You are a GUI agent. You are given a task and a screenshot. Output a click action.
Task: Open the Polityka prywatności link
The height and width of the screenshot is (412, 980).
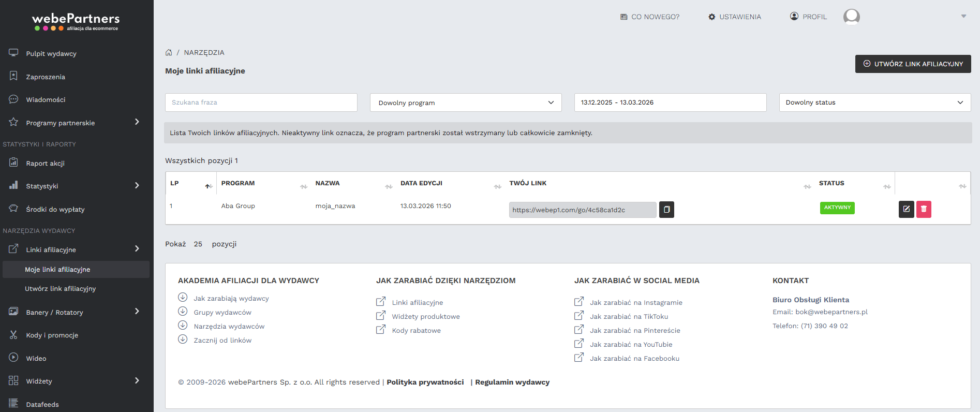[425, 382]
